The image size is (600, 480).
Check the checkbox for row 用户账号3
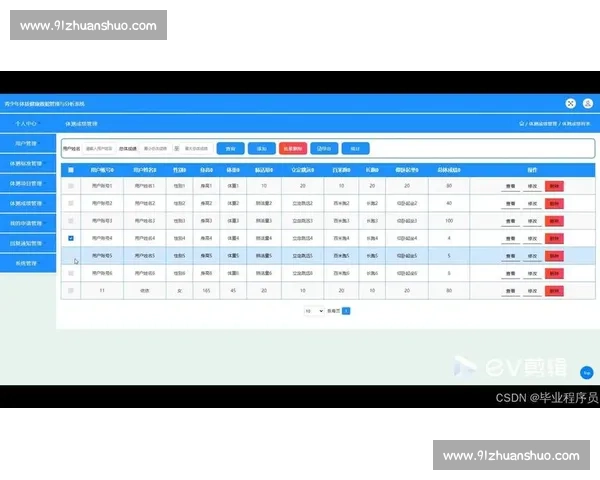(x=71, y=221)
